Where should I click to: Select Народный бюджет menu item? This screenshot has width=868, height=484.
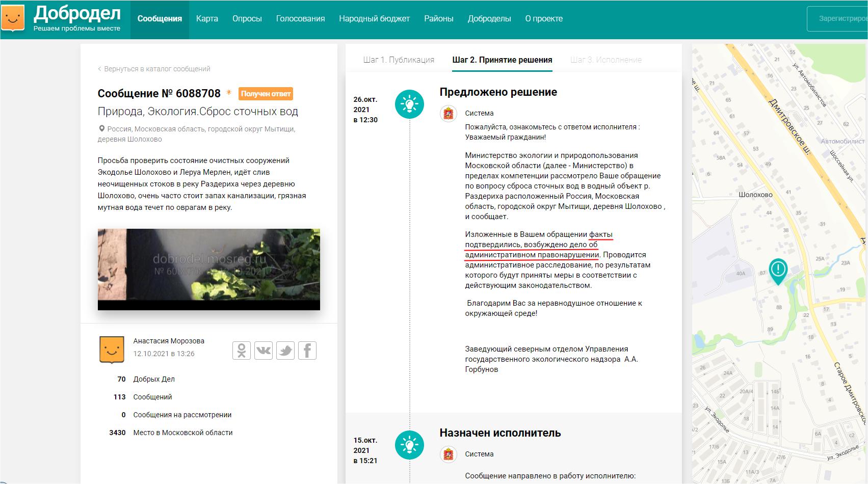coord(374,19)
